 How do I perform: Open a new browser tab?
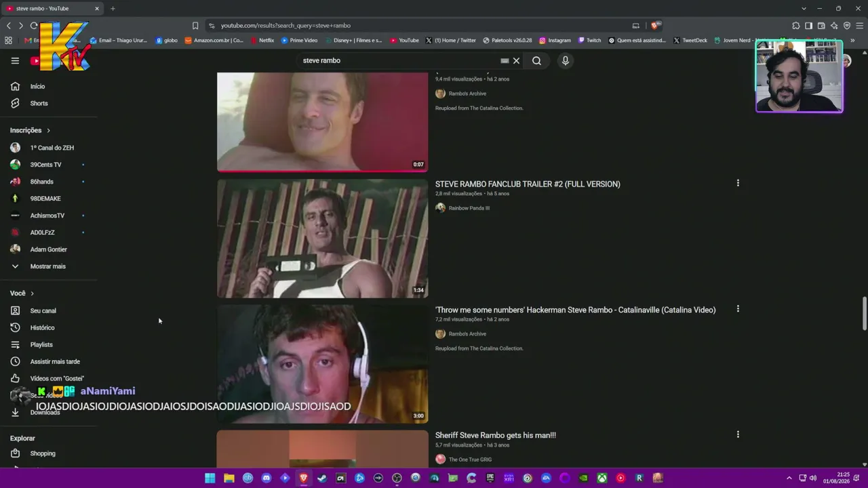pos(113,9)
